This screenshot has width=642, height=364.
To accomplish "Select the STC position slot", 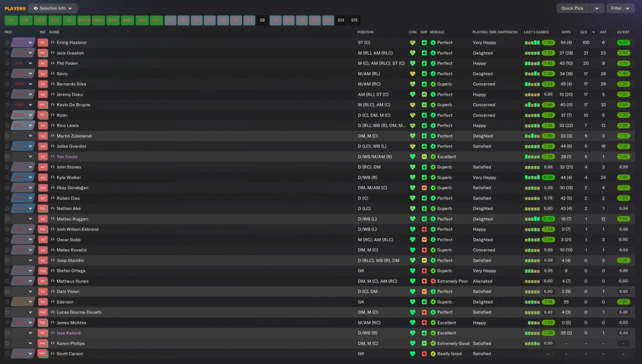I will coord(156,21).
